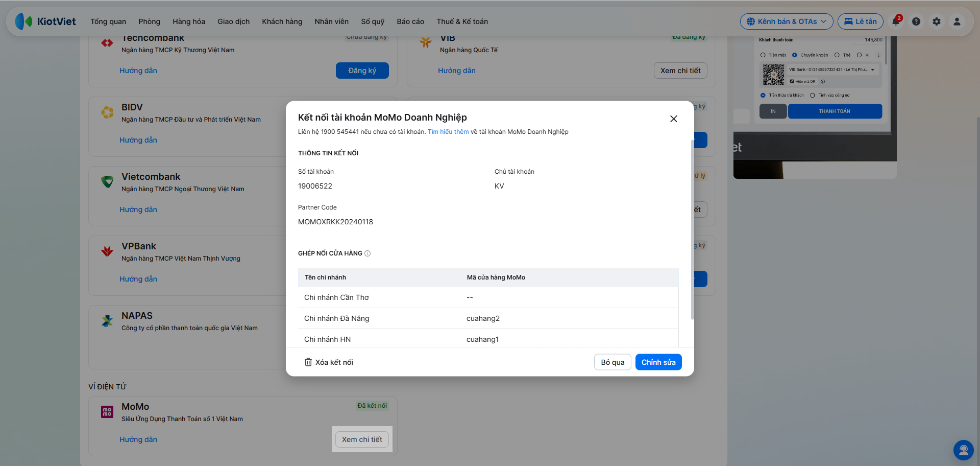Open Hướng dẫn link under MoMo
This screenshot has height=466, width=980.
point(138,439)
